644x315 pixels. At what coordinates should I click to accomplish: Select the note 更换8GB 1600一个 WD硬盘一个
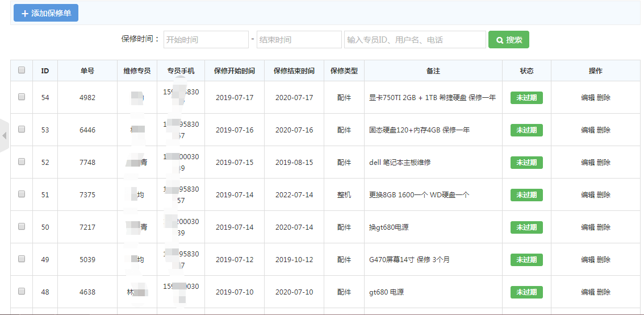419,194
